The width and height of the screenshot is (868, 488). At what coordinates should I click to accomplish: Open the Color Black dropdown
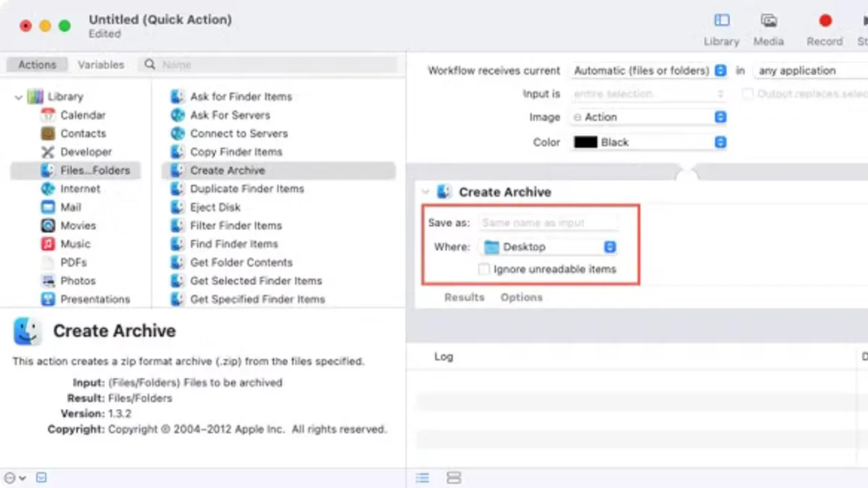pos(649,142)
